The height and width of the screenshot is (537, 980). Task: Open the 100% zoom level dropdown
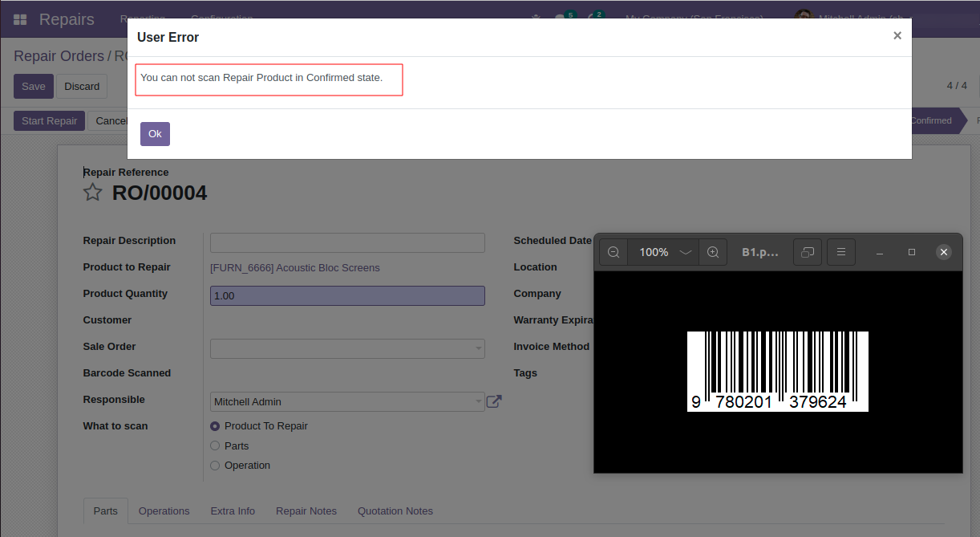coord(664,252)
